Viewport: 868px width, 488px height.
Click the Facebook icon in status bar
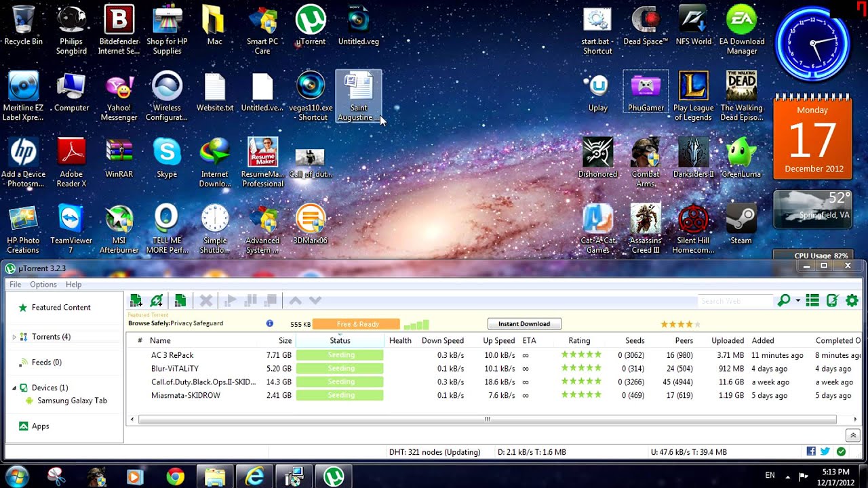pos(811,451)
